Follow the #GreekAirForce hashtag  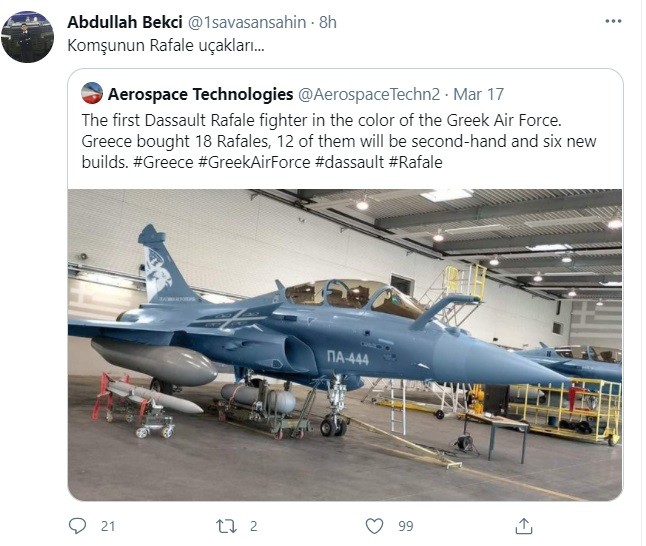[x=254, y=162]
